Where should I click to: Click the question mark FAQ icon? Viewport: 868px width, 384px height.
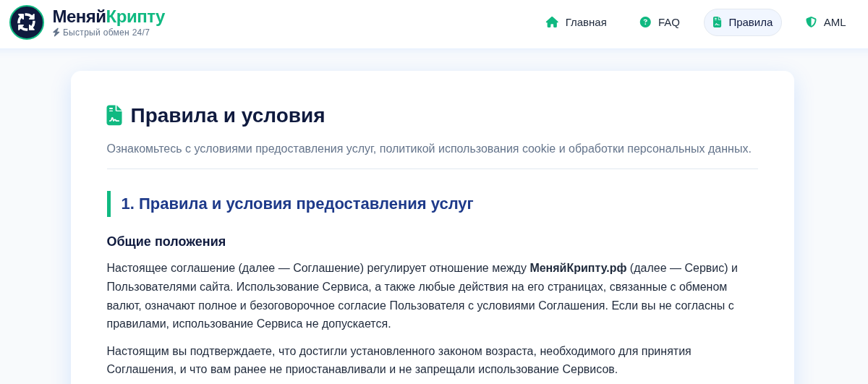[645, 22]
